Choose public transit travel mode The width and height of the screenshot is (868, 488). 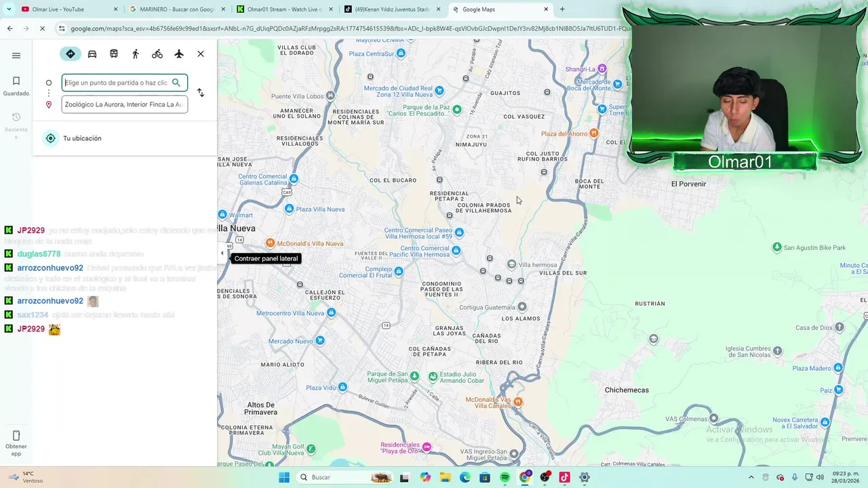114,54
